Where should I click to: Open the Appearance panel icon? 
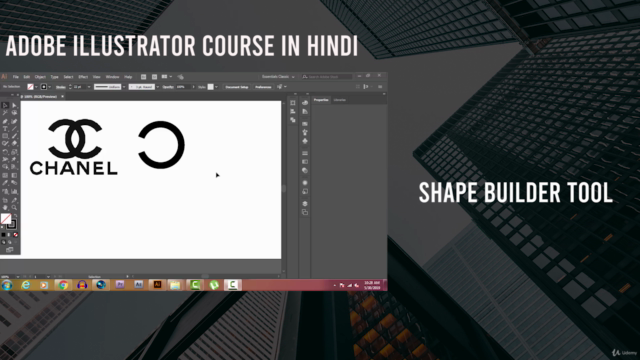pyautogui.click(x=305, y=183)
